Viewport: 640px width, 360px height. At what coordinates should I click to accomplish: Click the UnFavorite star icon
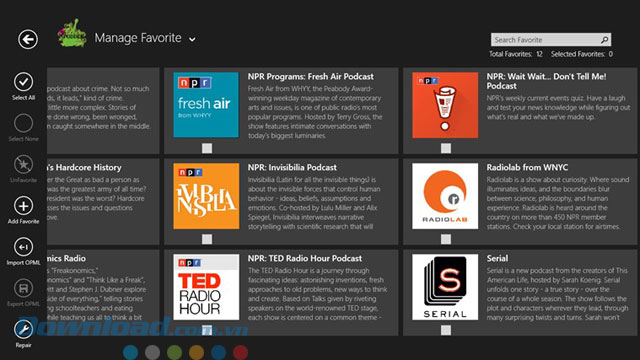click(23, 164)
